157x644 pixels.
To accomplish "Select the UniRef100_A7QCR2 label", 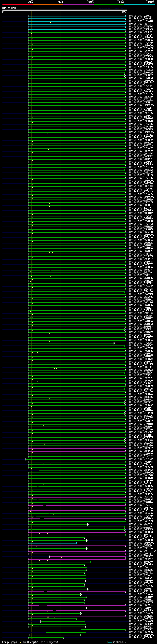I will click(141, 630).
